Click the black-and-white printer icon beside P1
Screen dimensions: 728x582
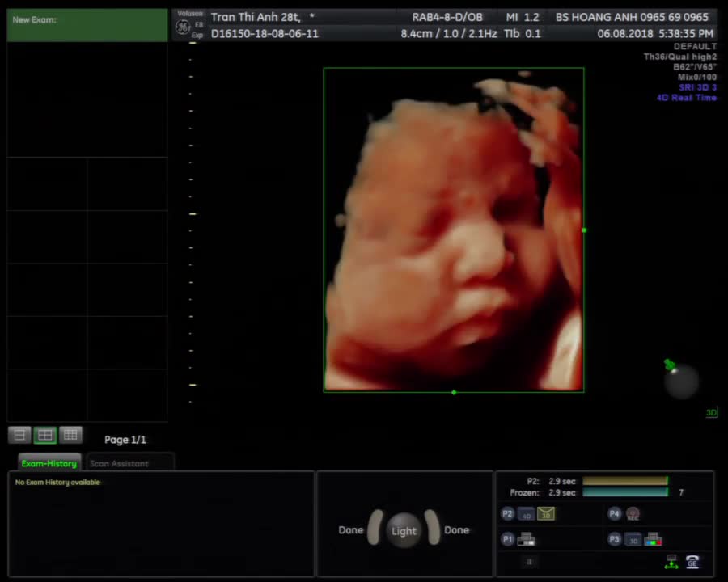(526, 539)
